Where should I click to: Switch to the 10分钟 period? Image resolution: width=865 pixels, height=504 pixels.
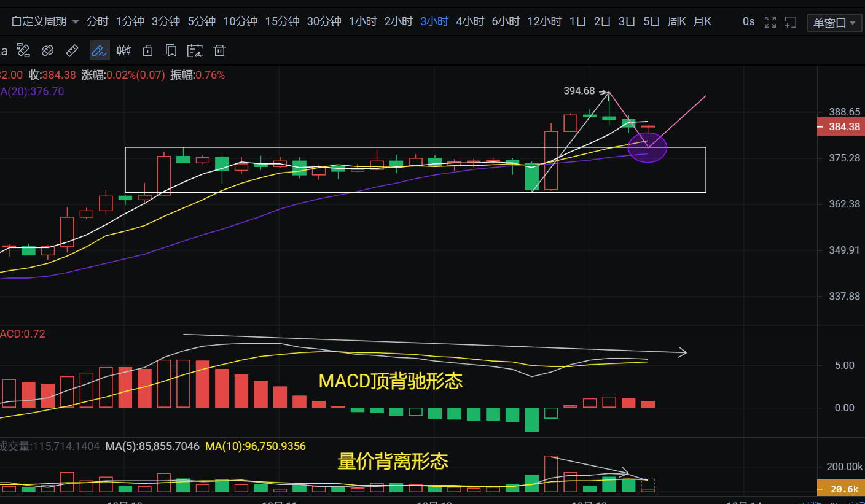pos(240,21)
